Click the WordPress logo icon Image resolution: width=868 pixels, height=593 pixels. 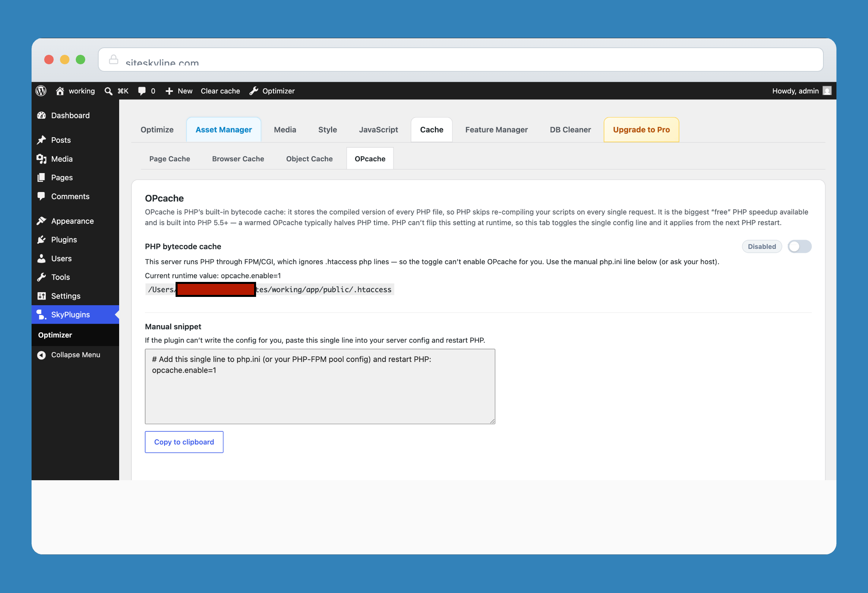[x=41, y=91]
